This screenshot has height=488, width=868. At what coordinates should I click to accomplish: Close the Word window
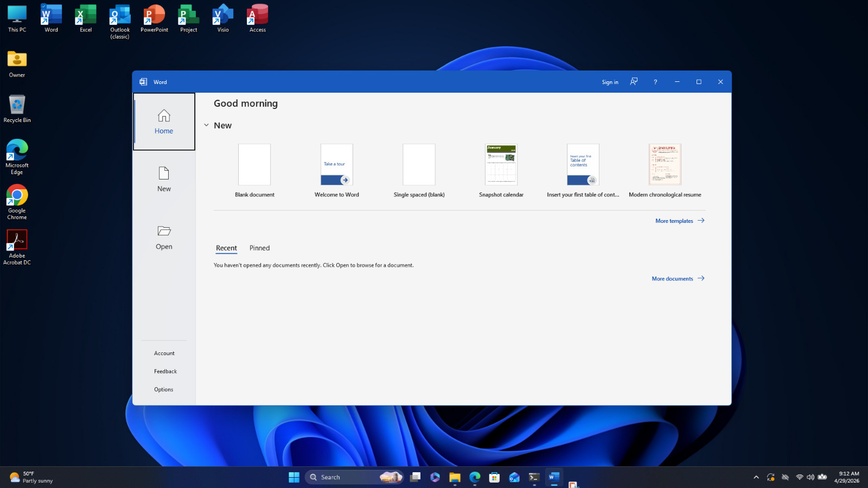point(720,82)
